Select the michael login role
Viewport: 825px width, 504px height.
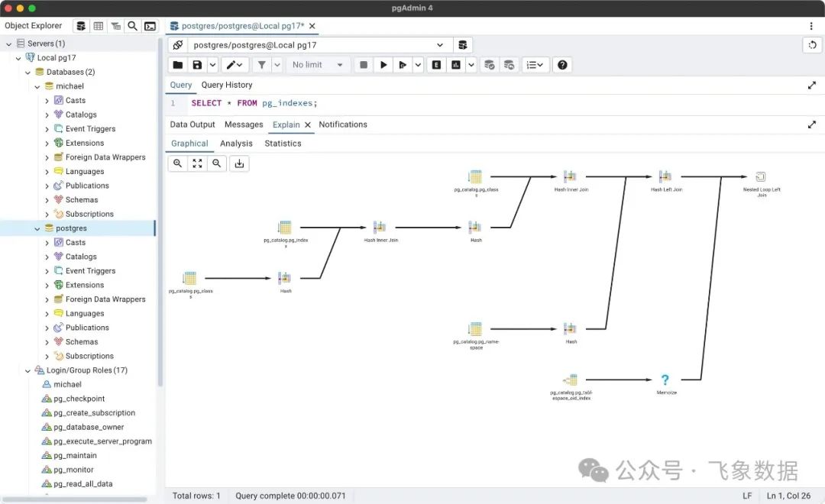[x=67, y=385]
